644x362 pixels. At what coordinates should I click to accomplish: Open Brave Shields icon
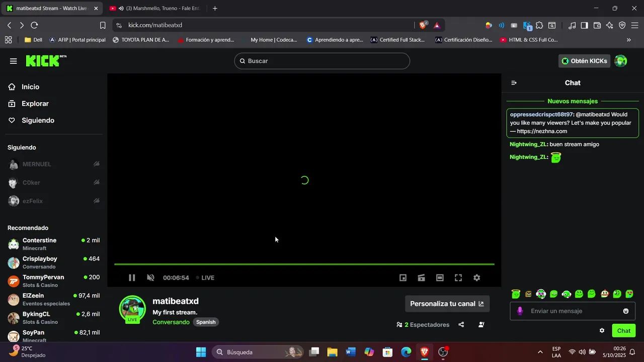click(x=423, y=25)
